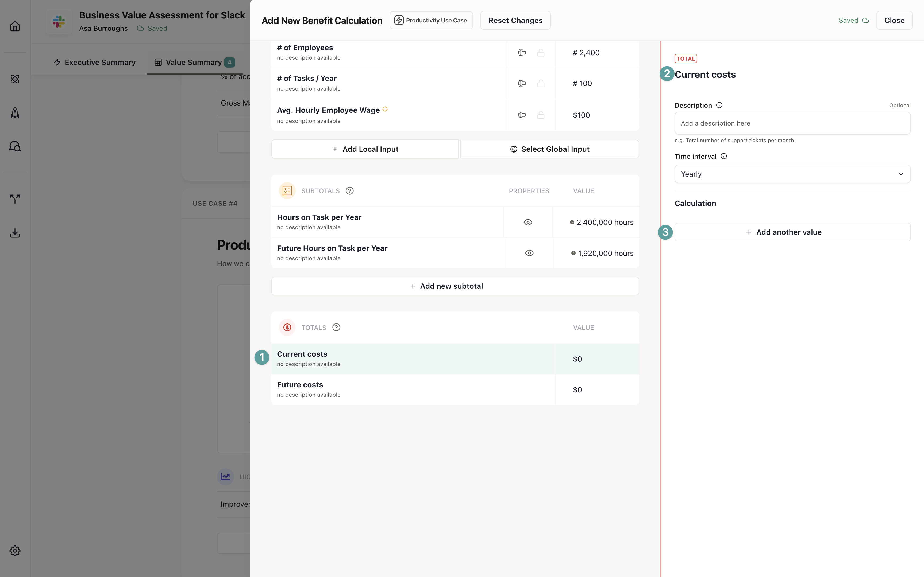
Task: Toggle visibility of Hours on Task per Year
Action: (x=528, y=222)
